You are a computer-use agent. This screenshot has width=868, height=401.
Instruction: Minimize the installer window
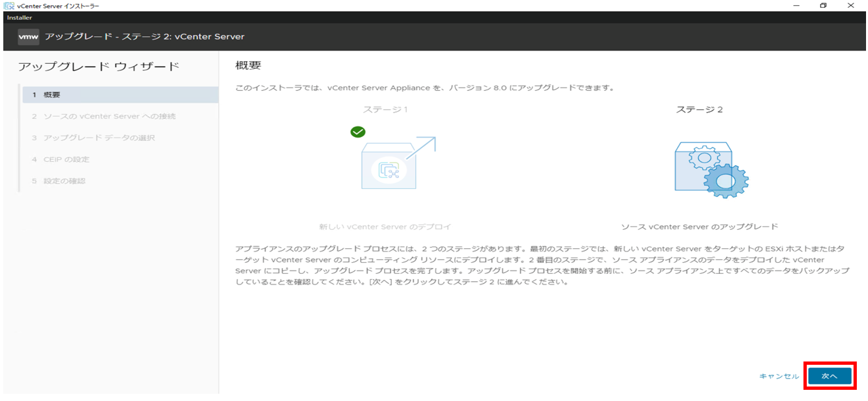tap(797, 6)
